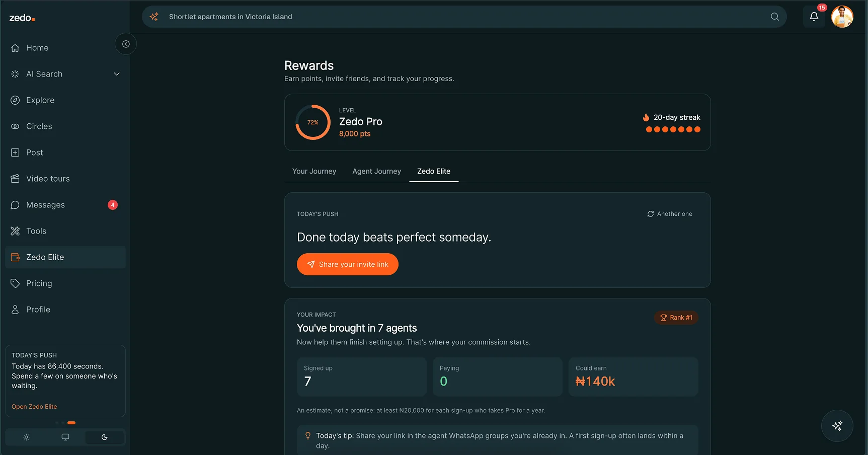The image size is (868, 455).
Task: Select the Zedo Elite tab
Action: (x=434, y=171)
